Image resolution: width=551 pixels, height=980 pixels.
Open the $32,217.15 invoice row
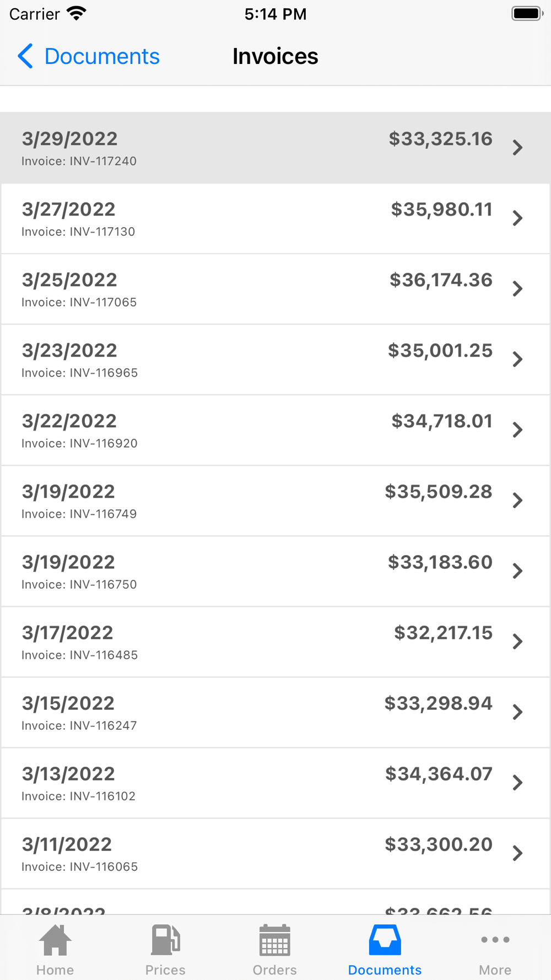click(275, 642)
